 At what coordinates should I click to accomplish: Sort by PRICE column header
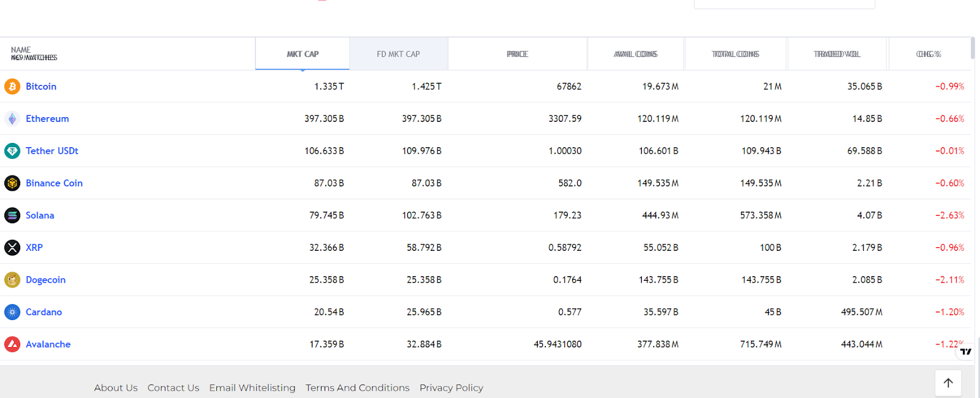pos(518,54)
